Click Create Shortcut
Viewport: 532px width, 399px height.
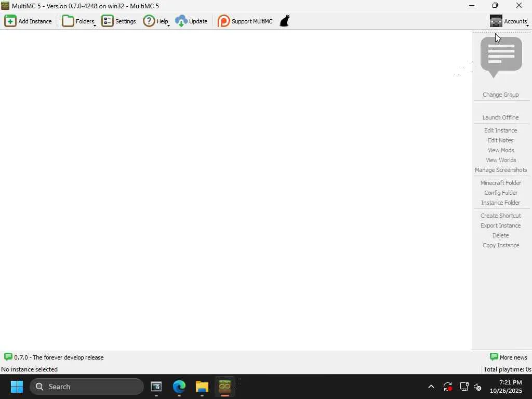coord(500,216)
